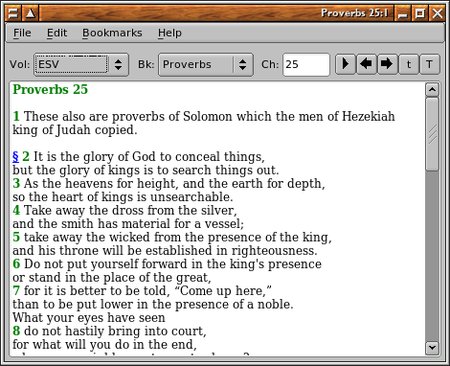This screenshot has height=366, width=450.
Task: Click verse number 7
Action: pyautogui.click(x=16, y=291)
